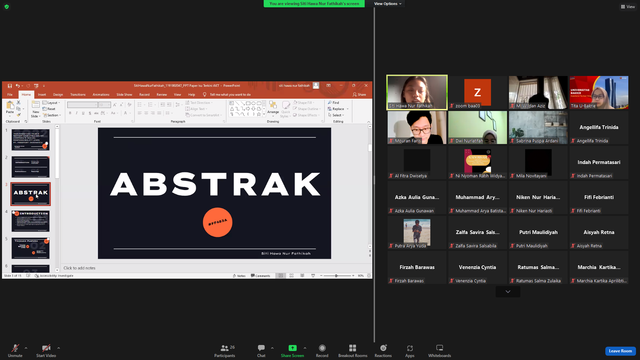Toggle Notes pane in status bar

pos(239,276)
